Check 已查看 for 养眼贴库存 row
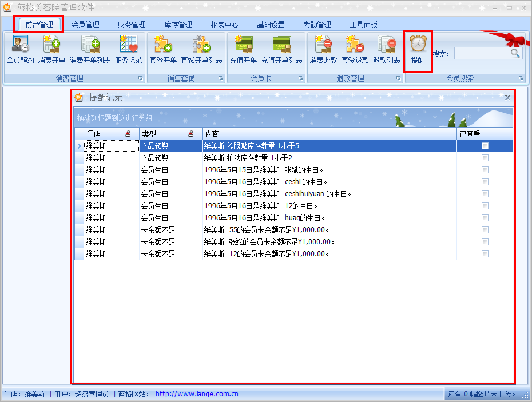This screenshot has width=532, height=402. point(485,146)
